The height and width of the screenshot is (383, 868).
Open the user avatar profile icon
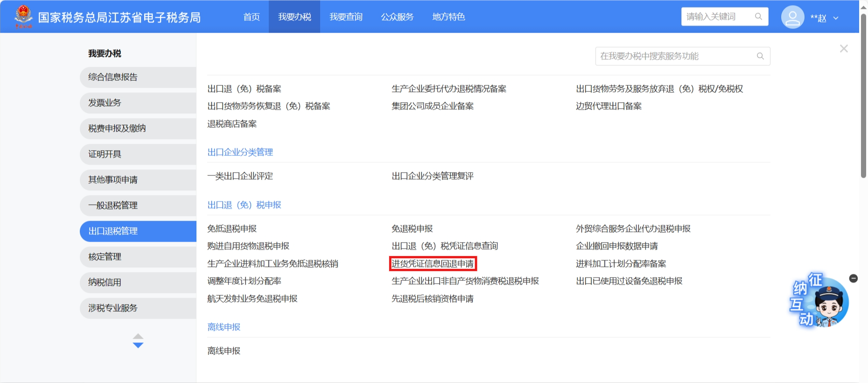(x=792, y=17)
